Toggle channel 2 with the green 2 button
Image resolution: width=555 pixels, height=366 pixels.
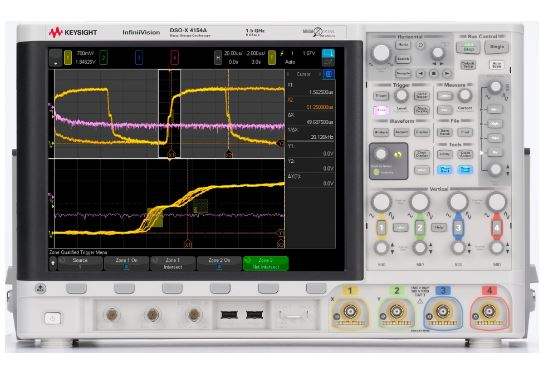[420, 228]
